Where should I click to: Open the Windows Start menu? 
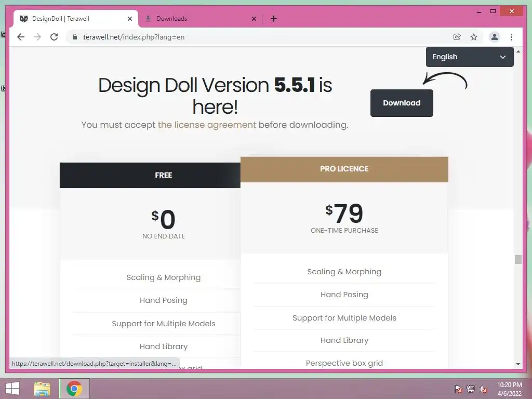pyautogui.click(x=12, y=389)
